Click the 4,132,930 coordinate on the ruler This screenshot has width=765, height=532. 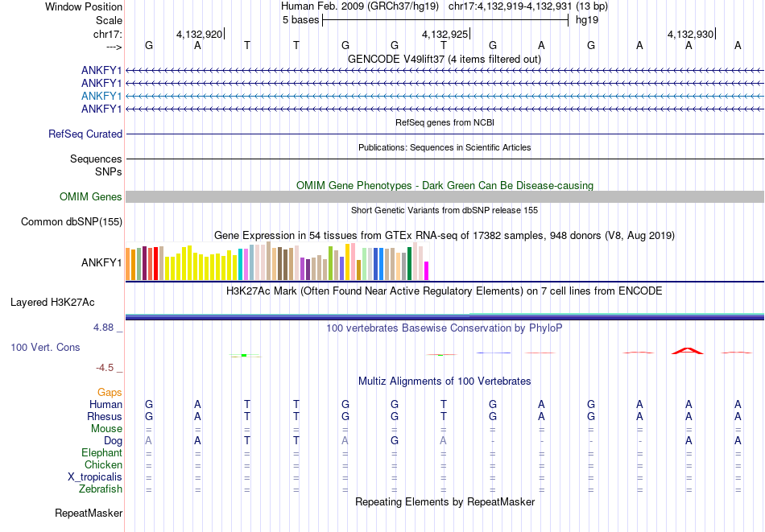(x=690, y=34)
